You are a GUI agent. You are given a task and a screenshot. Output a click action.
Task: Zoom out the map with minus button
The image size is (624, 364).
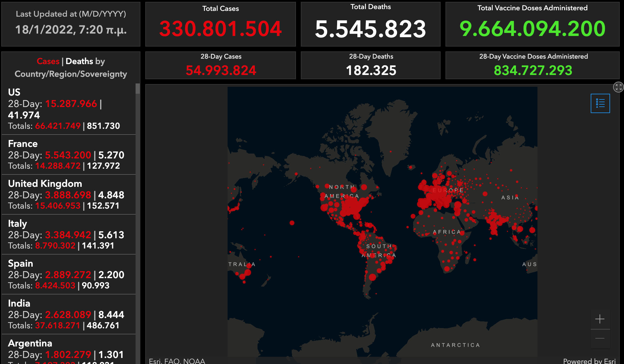pos(600,338)
